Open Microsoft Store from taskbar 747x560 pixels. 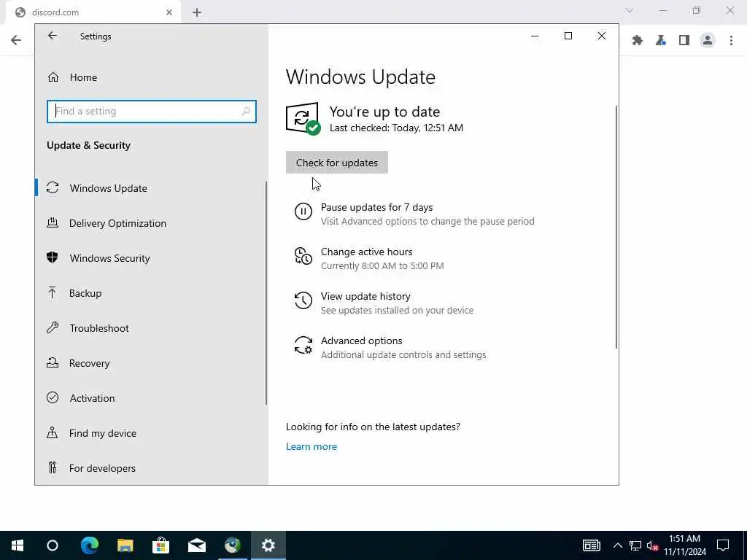click(161, 545)
